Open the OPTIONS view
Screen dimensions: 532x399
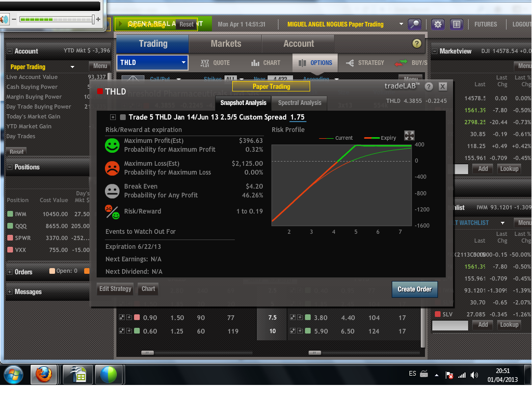click(x=315, y=63)
